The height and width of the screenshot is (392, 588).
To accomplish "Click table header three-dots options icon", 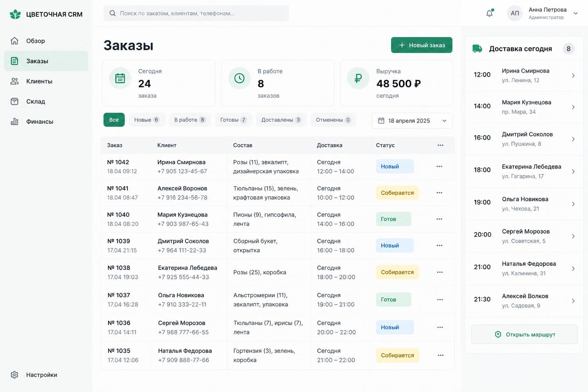I will pyautogui.click(x=440, y=145).
